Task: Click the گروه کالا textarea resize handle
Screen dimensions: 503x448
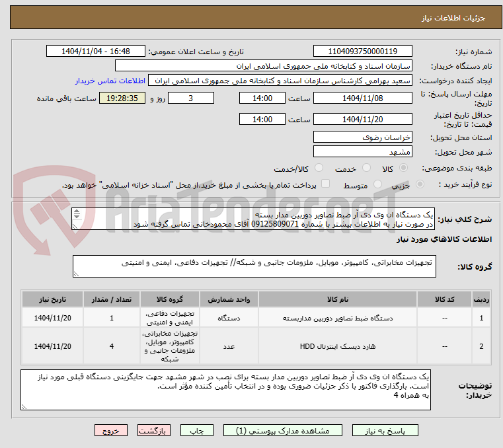Action: (x=77, y=274)
